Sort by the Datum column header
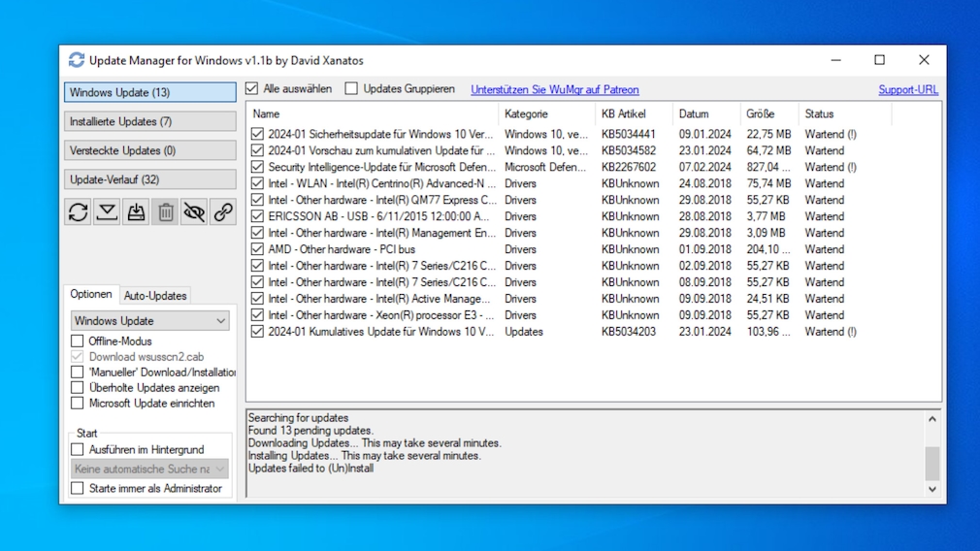 706,113
